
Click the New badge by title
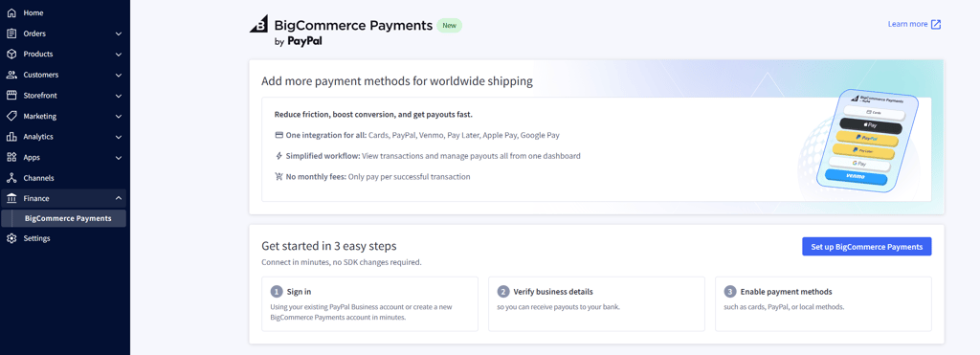[x=450, y=26]
